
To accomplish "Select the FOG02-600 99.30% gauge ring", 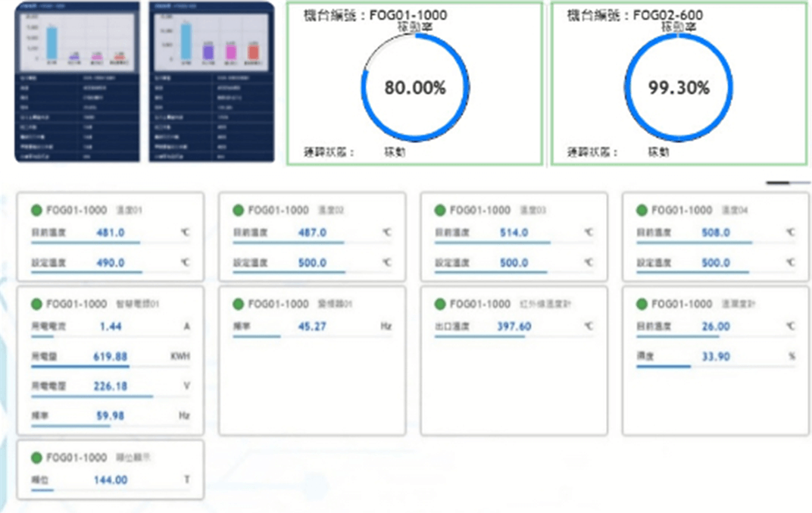I will coord(679,87).
